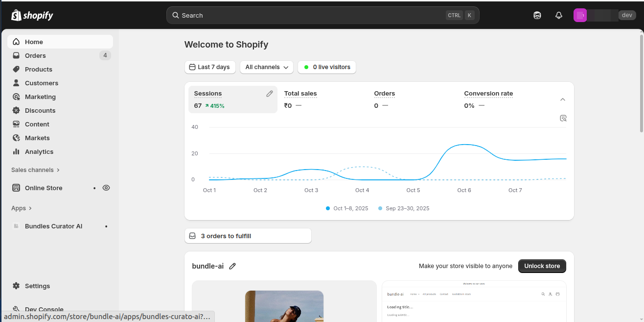
Task: Open the notifications bell icon
Action: [559, 15]
